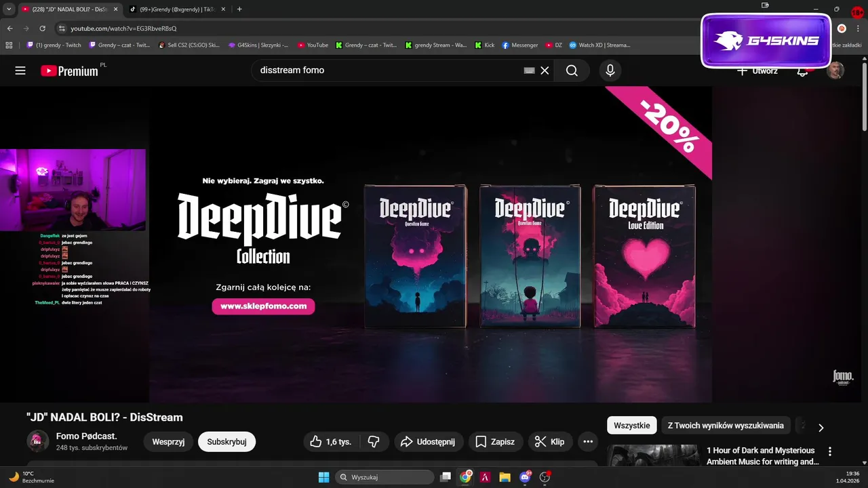Screen dimensions: 868x488
Task: Open the Dark and Mysterious Ambient Music thumbnail
Action: pyautogui.click(x=652, y=456)
